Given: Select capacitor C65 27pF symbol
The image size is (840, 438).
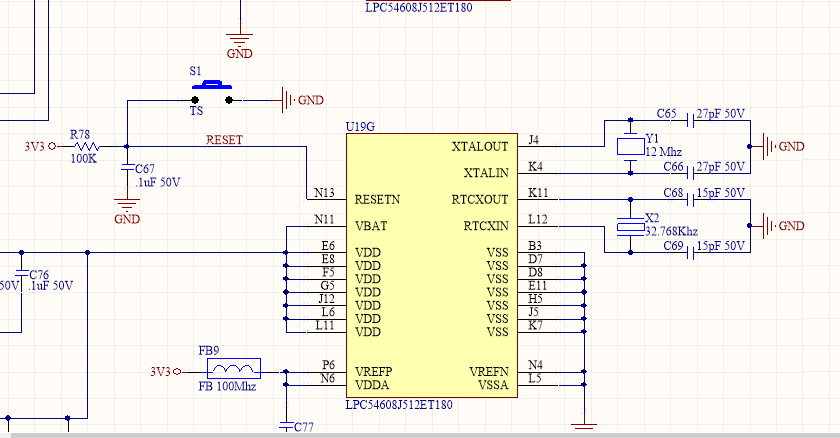Looking at the screenshot, I should pos(691,120).
